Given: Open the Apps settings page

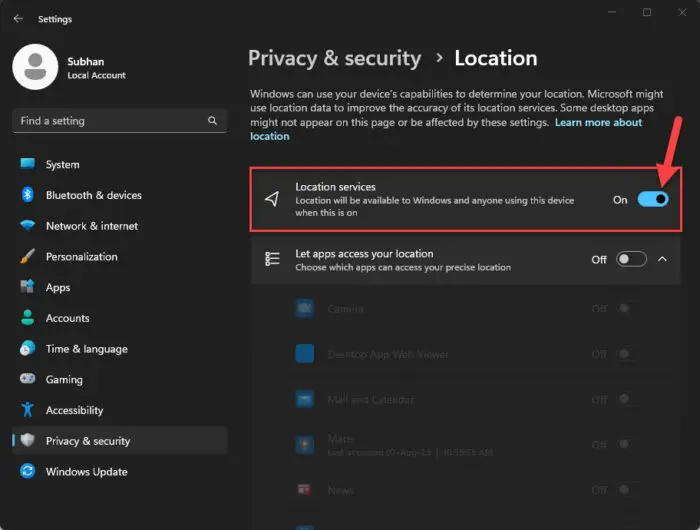Looking at the screenshot, I should 120,287.
